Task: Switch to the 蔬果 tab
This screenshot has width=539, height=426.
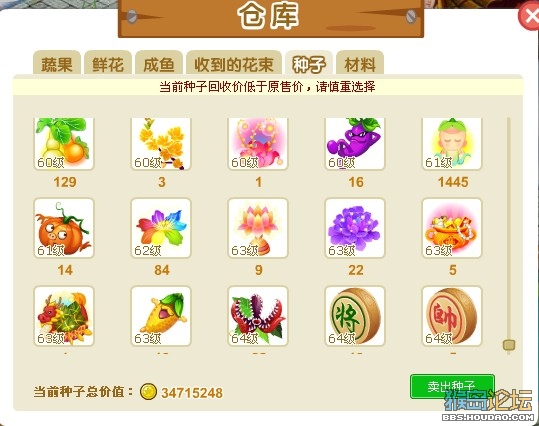Action: [x=57, y=63]
